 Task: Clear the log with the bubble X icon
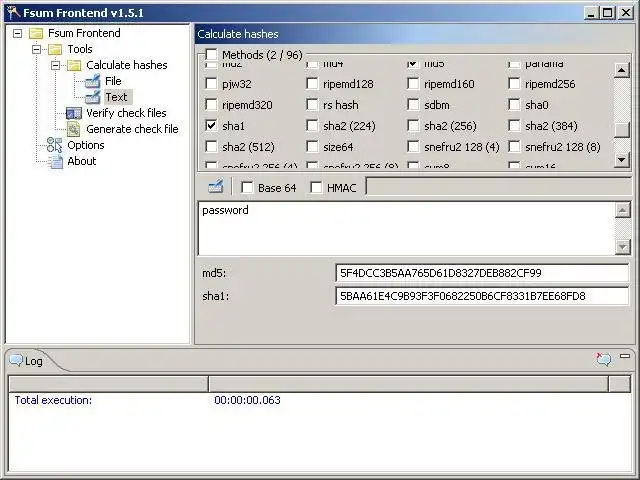[604, 358]
